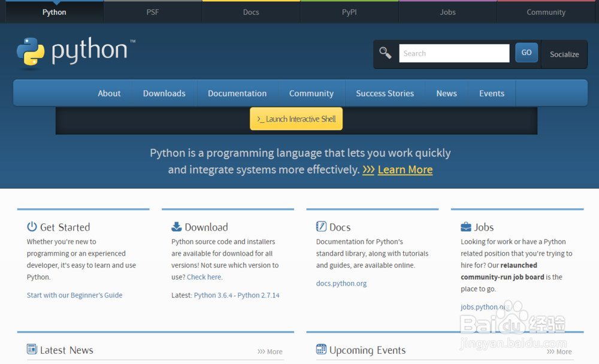Viewport: 599px width, 364px height.
Task: Visit the jobs.python.org link
Action: point(485,307)
